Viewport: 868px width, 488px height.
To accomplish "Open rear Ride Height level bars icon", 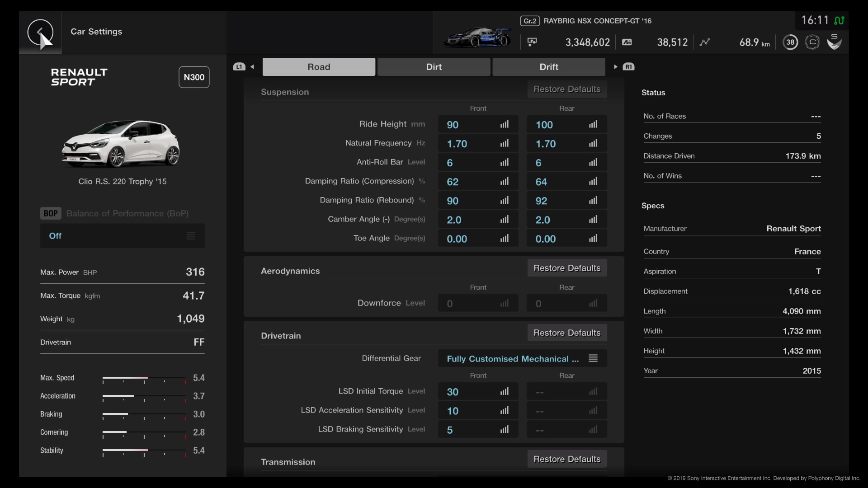I will pos(593,124).
